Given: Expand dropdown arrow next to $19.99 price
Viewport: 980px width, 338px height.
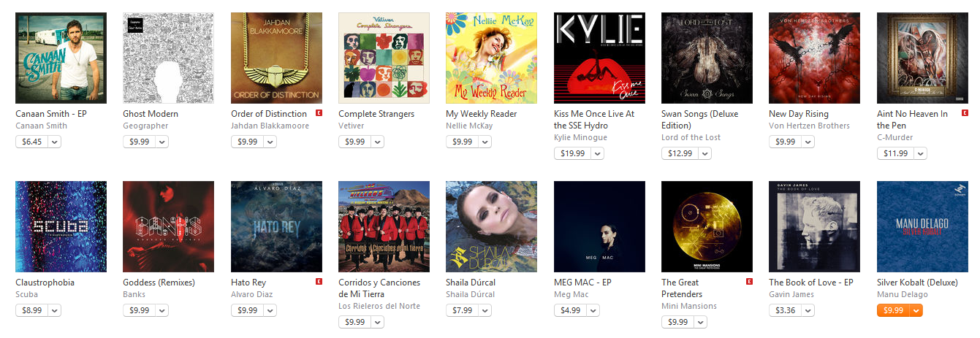Looking at the screenshot, I should pyautogui.click(x=597, y=153).
